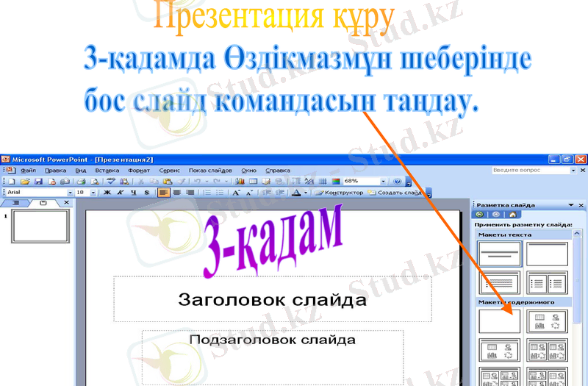Close the slides/outline left pane
Screen dimensions: 588x386
coord(66,203)
